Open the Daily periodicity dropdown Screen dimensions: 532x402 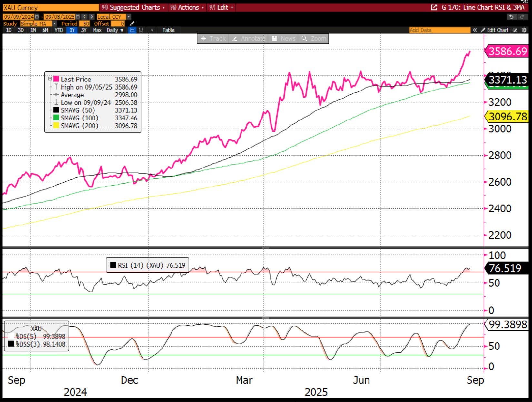(x=115, y=30)
